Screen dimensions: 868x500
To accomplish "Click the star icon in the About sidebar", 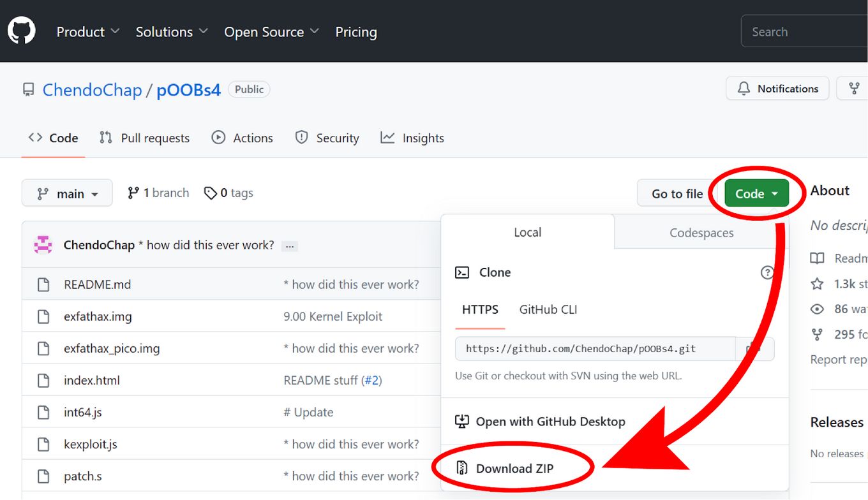I will [817, 284].
